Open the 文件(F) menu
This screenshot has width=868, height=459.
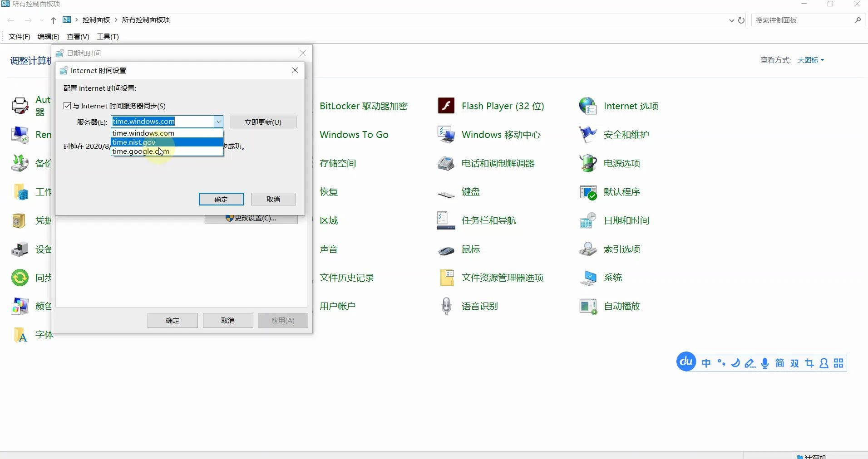20,36
